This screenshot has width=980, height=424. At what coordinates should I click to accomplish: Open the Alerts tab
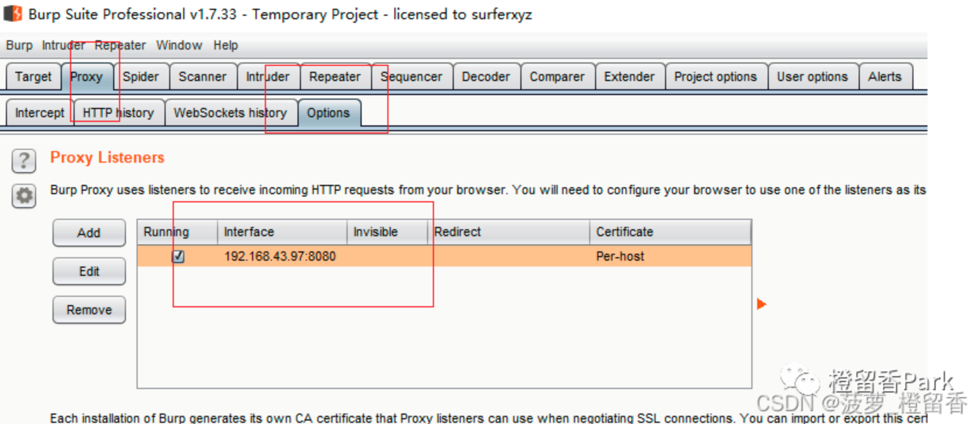(x=884, y=77)
